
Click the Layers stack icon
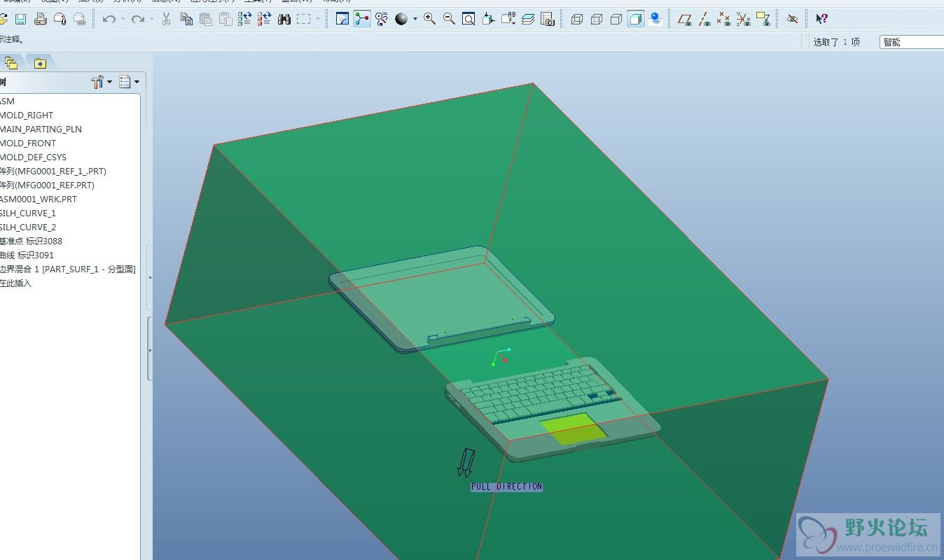[528, 20]
